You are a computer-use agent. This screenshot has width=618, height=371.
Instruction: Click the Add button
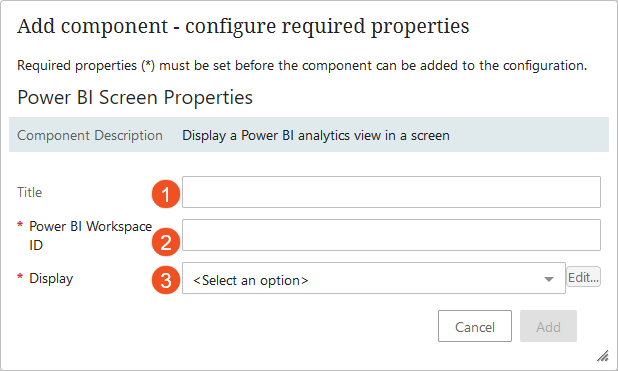[x=548, y=326]
